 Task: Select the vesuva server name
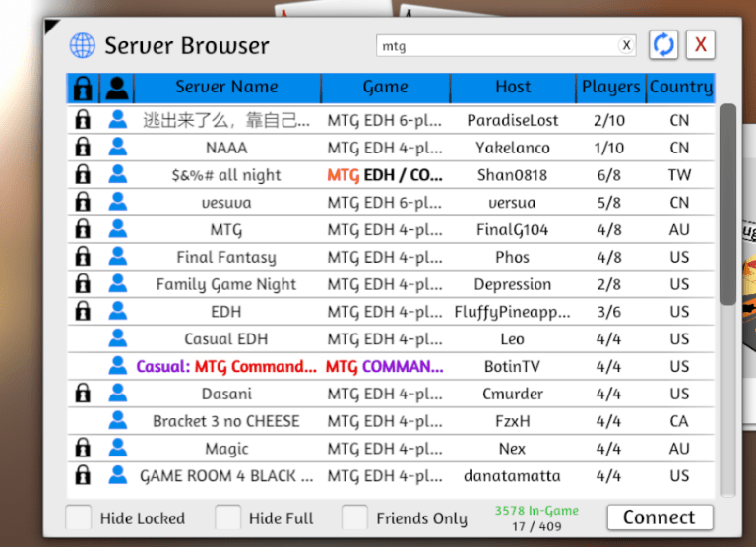[226, 203]
